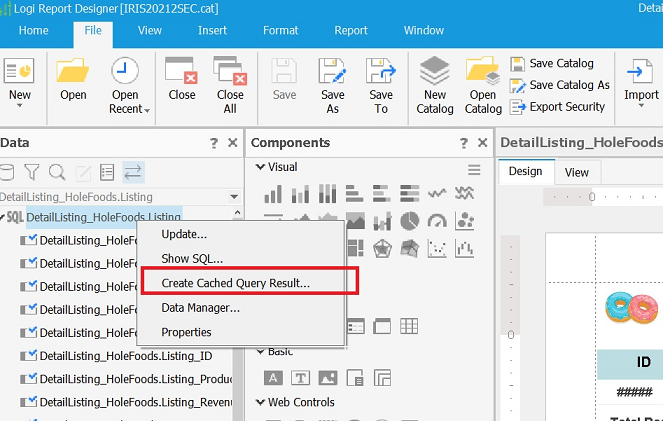Insert a label from Basic components
663x421 pixels.
click(x=272, y=378)
